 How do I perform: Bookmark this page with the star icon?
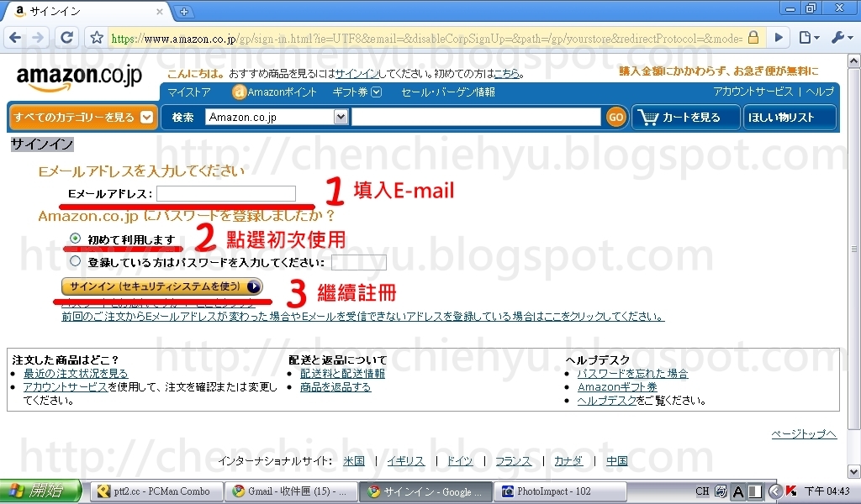point(97,38)
